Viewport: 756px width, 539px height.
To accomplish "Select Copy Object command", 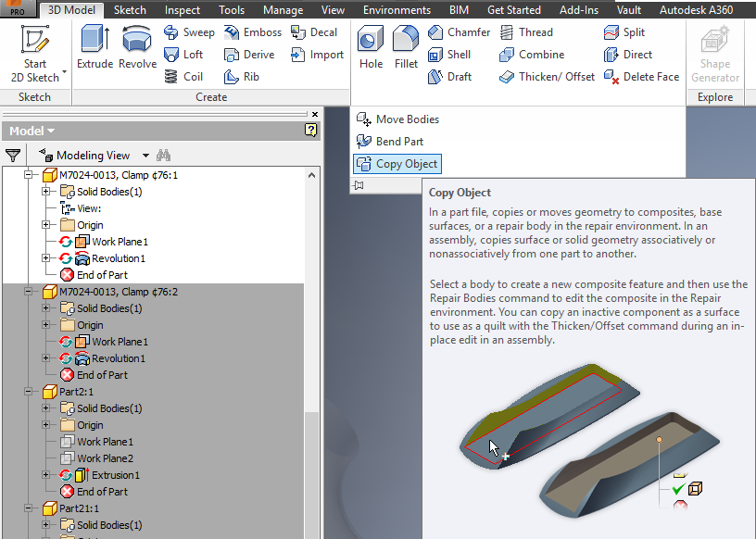I will coord(397,164).
